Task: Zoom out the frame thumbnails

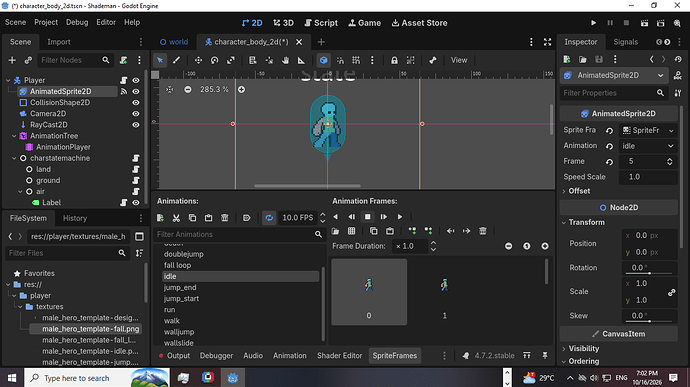Action: [x=508, y=246]
